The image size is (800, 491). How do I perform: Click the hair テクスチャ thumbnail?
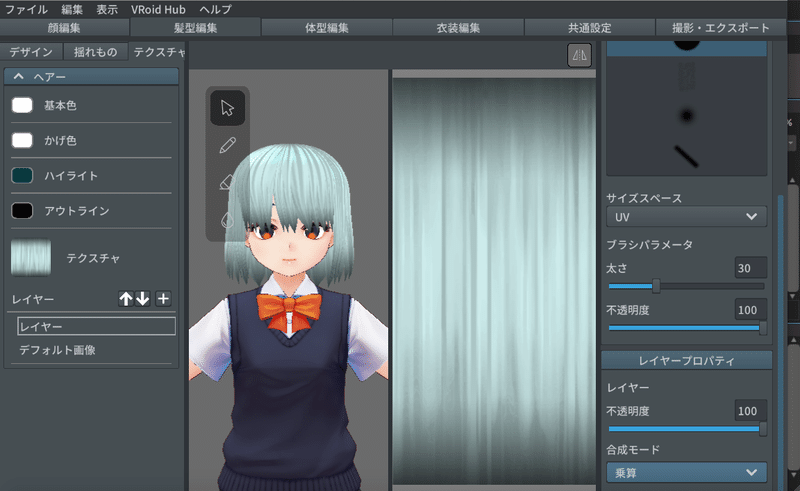(31, 258)
